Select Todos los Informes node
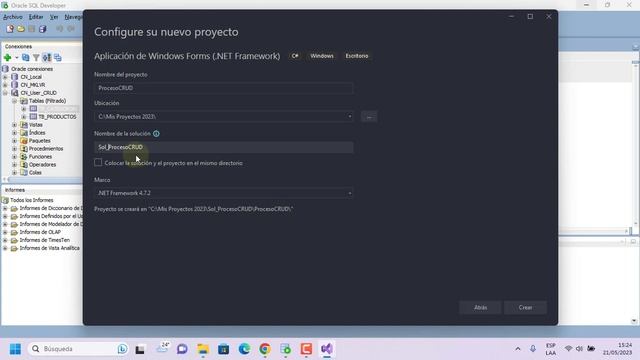 [x=32, y=200]
